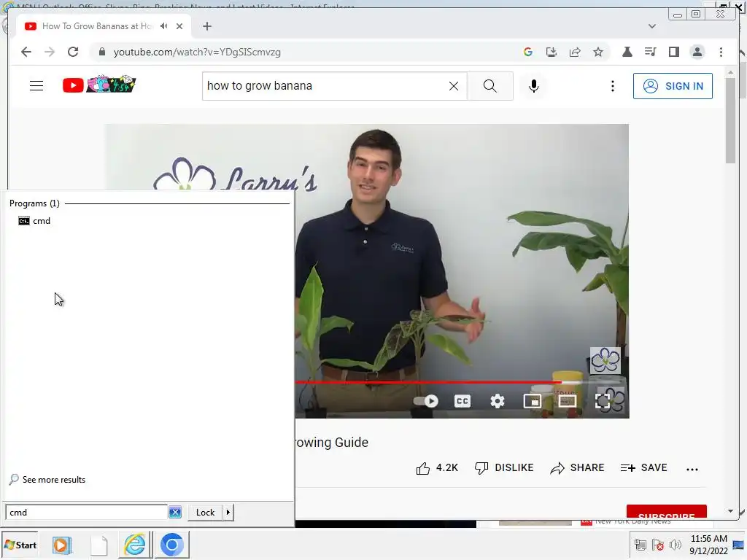The image size is (747, 560).
Task: Expand the shutdown options arrow beside Lock
Action: click(x=228, y=513)
